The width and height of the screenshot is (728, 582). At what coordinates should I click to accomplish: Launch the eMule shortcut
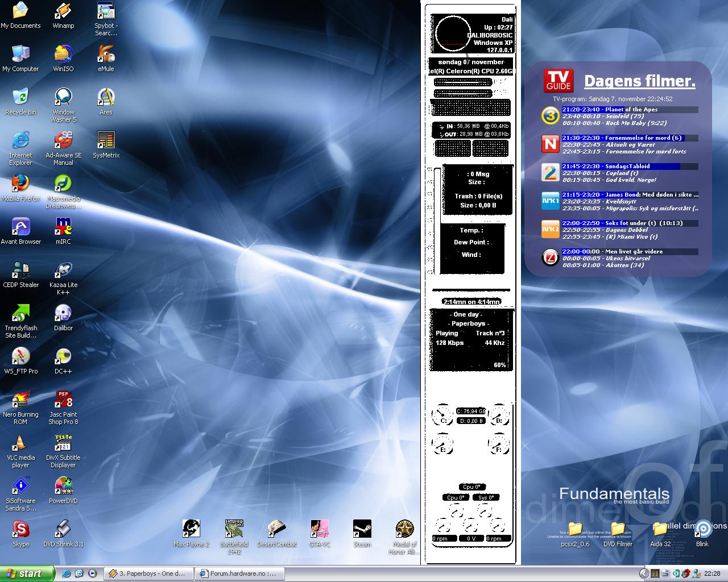pyautogui.click(x=106, y=59)
